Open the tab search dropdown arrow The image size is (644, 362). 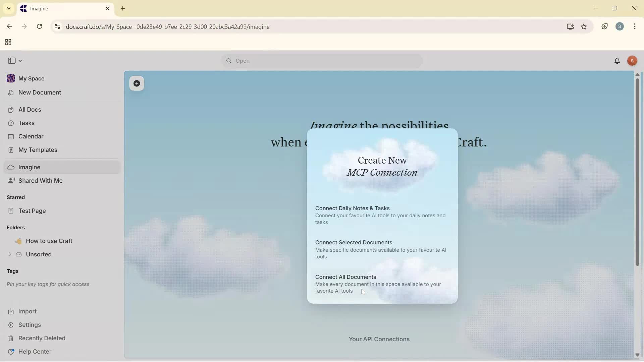click(x=9, y=8)
